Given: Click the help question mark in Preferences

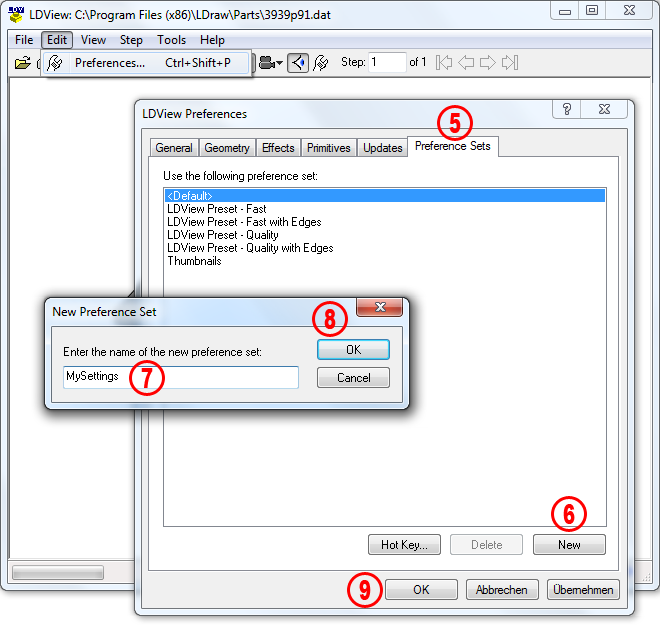Looking at the screenshot, I should (567, 109).
